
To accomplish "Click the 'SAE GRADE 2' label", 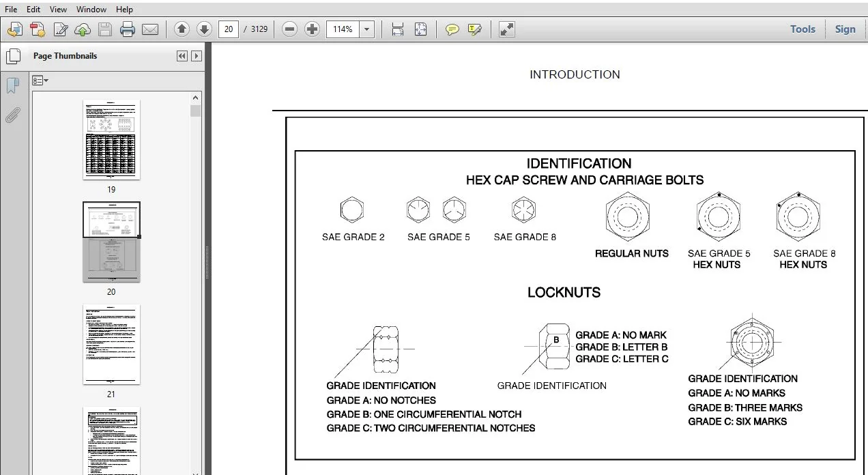I will pos(353,237).
